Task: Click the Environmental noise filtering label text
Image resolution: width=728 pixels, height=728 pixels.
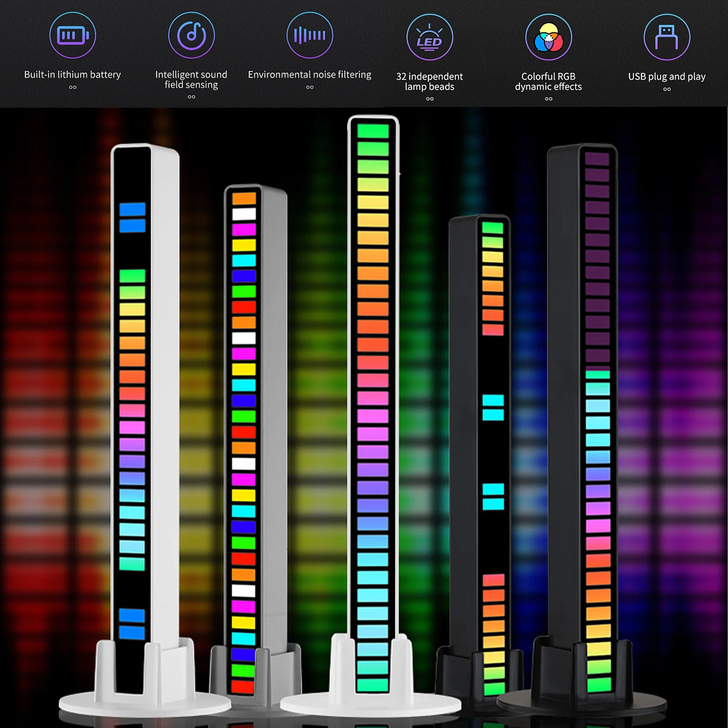Action: pyautogui.click(x=309, y=74)
